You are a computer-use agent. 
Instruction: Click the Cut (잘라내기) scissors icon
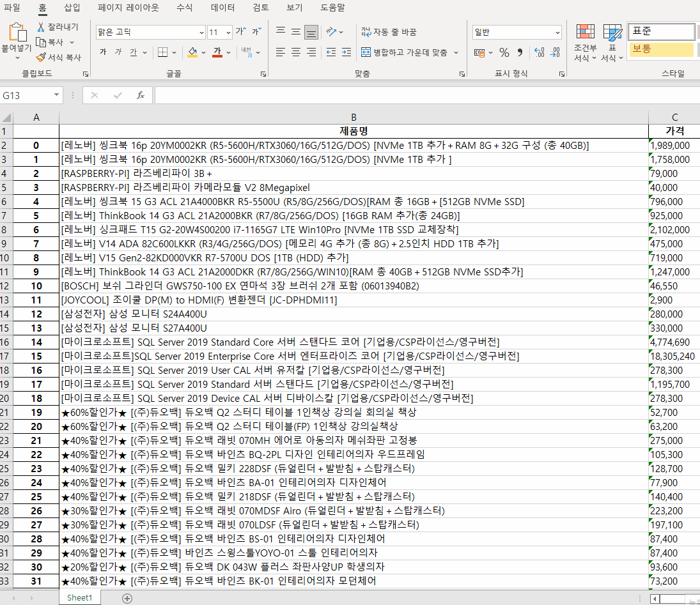pos(41,27)
